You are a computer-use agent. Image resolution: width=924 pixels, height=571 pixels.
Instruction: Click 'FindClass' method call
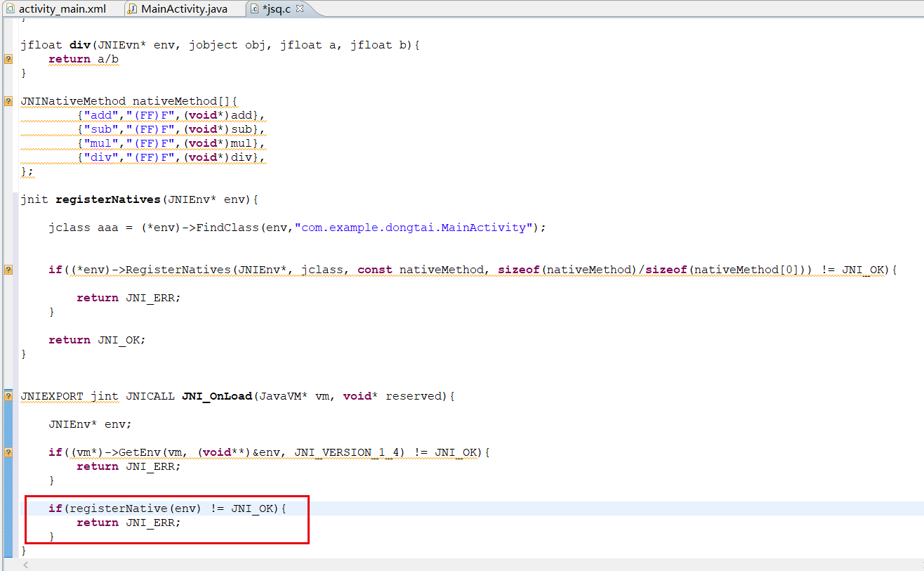tap(227, 228)
